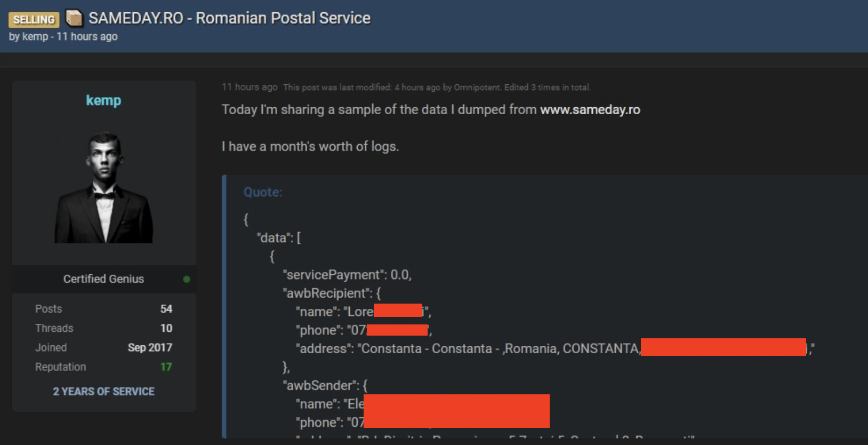Click the Certified Genius rank label

pyautogui.click(x=103, y=279)
